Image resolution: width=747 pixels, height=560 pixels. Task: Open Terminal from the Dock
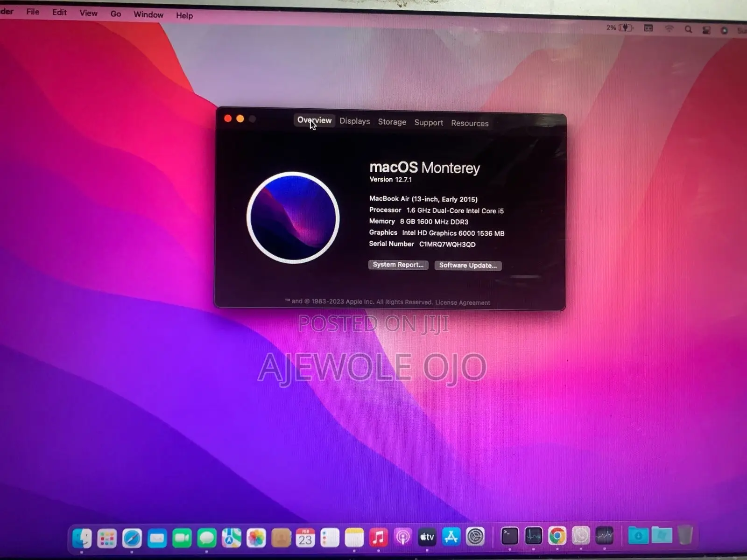pyautogui.click(x=509, y=536)
